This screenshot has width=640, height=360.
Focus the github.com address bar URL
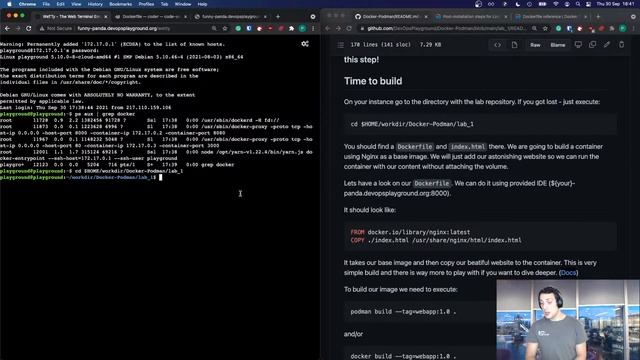click(447, 29)
